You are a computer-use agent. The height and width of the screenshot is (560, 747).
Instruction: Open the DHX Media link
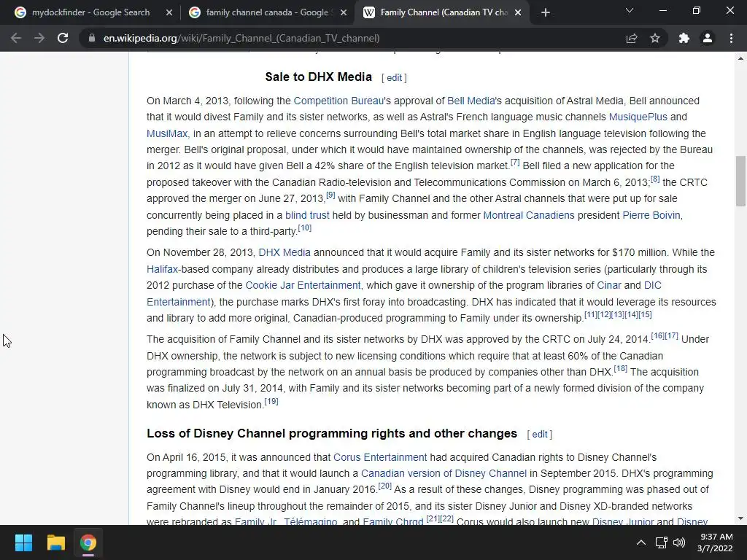285,252
